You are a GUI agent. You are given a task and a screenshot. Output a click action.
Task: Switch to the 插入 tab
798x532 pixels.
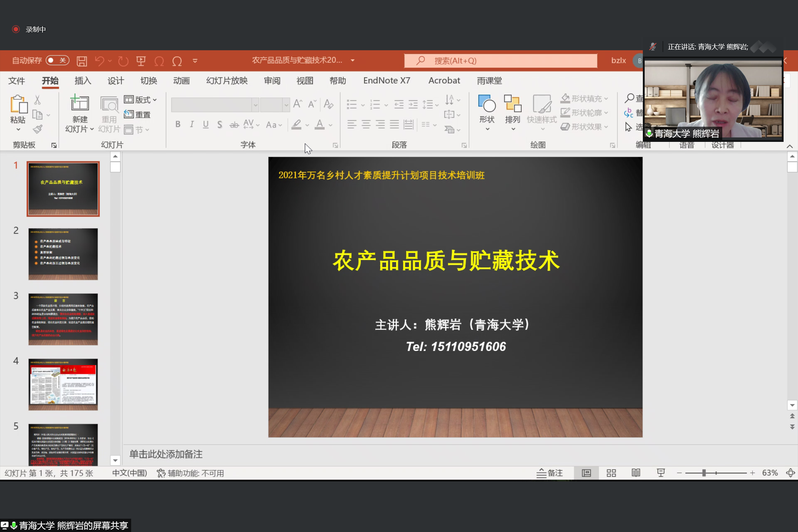(x=83, y=81)
